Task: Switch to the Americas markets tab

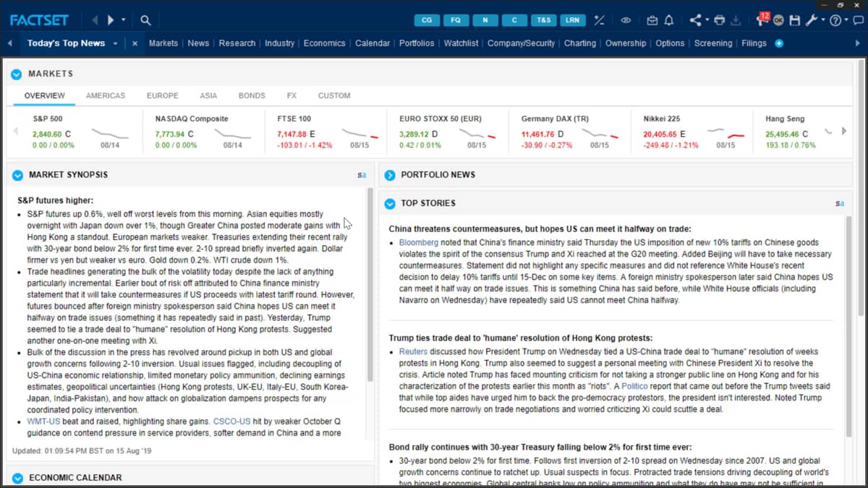Action: [x=106, y=95]
